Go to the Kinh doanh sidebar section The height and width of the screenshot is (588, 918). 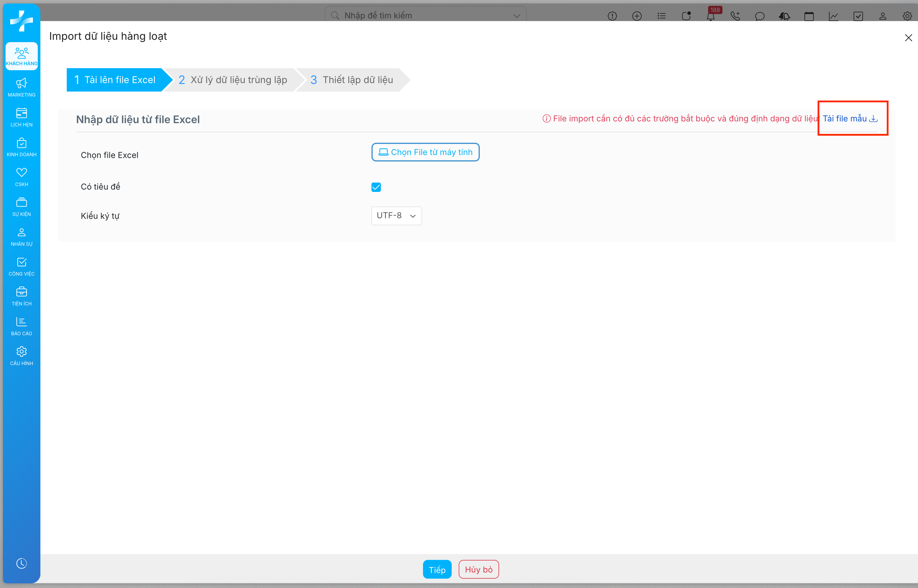click(21, 147)
